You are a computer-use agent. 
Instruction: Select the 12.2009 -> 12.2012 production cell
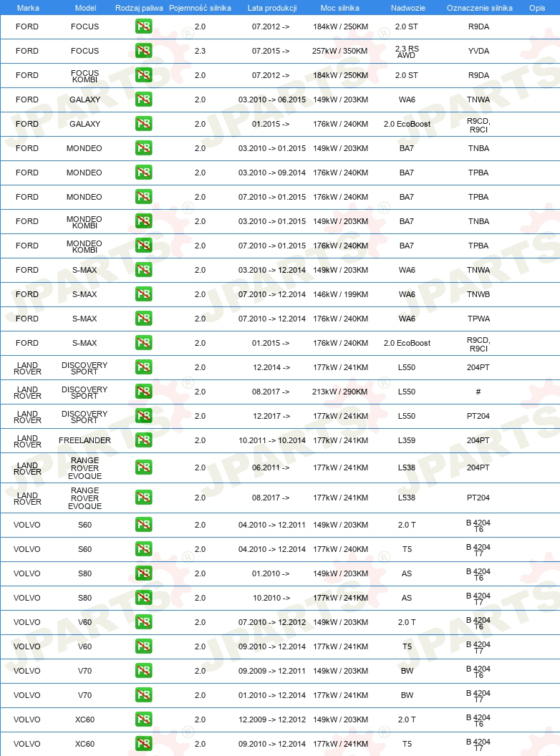coord(272,719)
